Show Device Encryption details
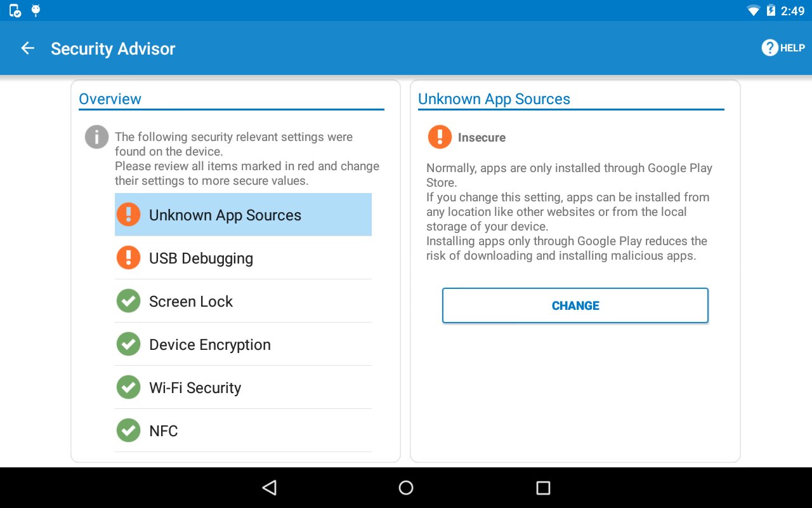 click(243, 344)
